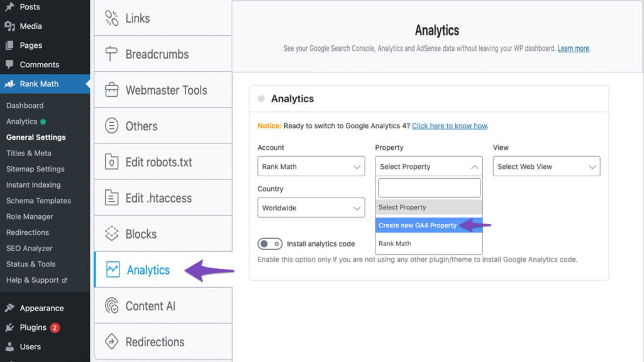This screenshot has width=644, height=362.
Task: Open Status & Tools submenu item
Action: point(31,264)
